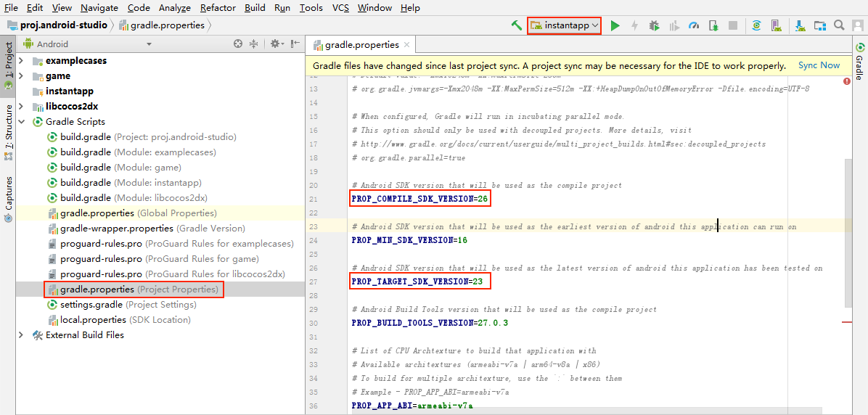Open project panel settings gear
Screen dimensions: 868x415
277,44
